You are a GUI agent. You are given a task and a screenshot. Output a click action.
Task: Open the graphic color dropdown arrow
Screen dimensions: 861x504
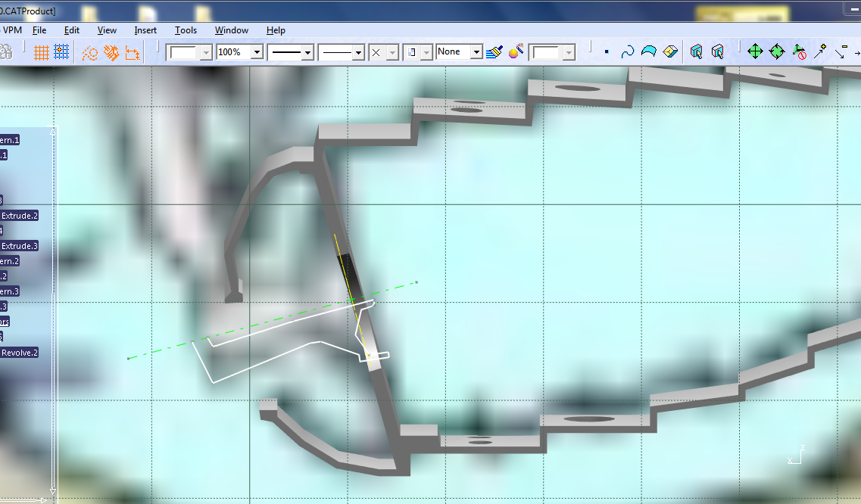point(206,53)
